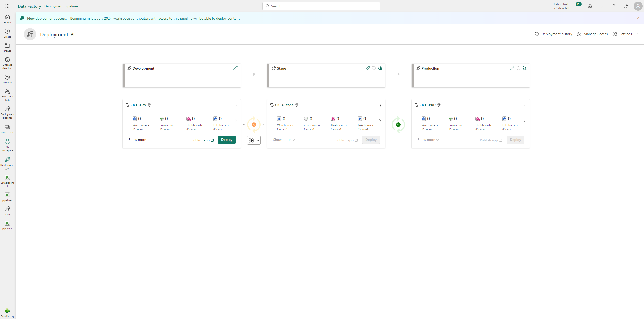The height and width of the screenshot is (319, 644).
Task: Open Manage Access
Action: click(592, 34)
